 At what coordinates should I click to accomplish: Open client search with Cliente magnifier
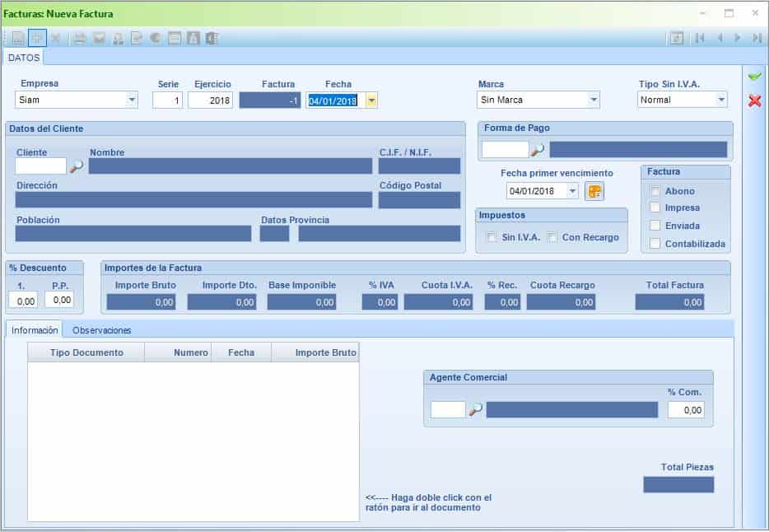(x=77, y=166)
